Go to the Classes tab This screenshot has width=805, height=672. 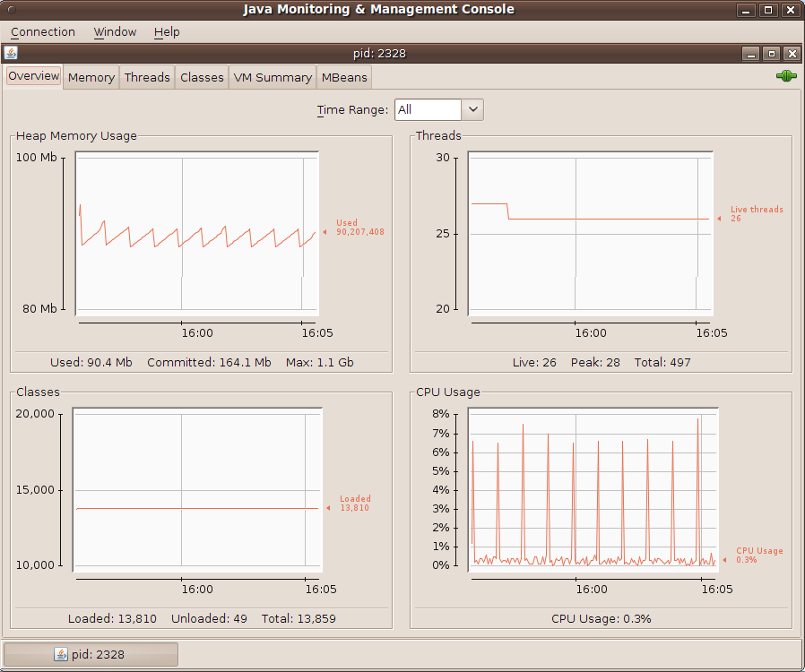click(x=202, y=77)
